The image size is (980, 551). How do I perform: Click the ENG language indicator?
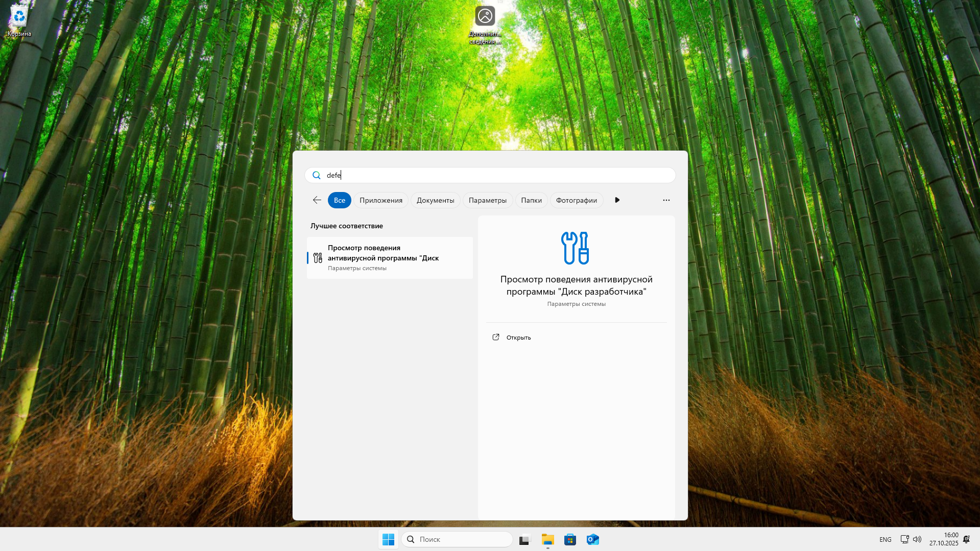click(x=885, y=539)
